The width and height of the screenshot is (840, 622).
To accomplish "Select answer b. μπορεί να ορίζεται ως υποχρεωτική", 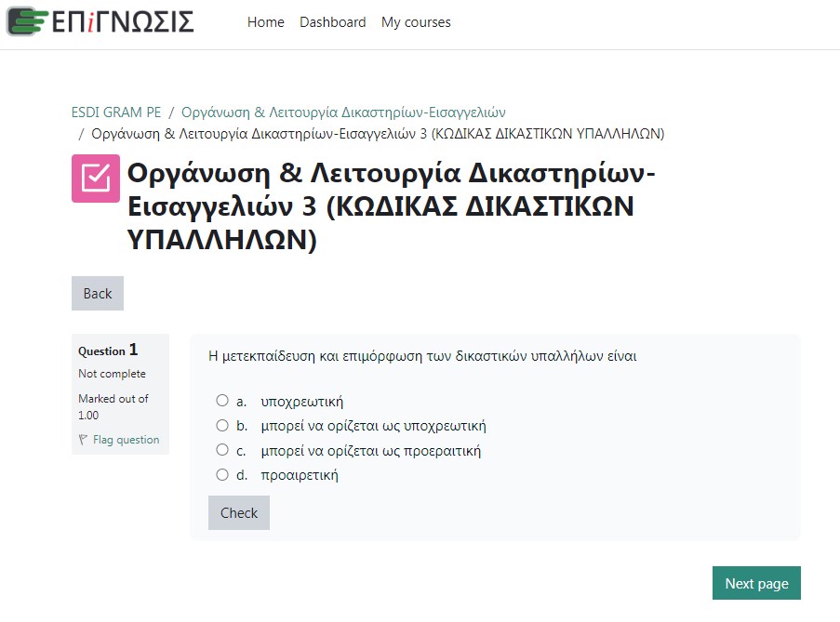I will tap(222, 426).
